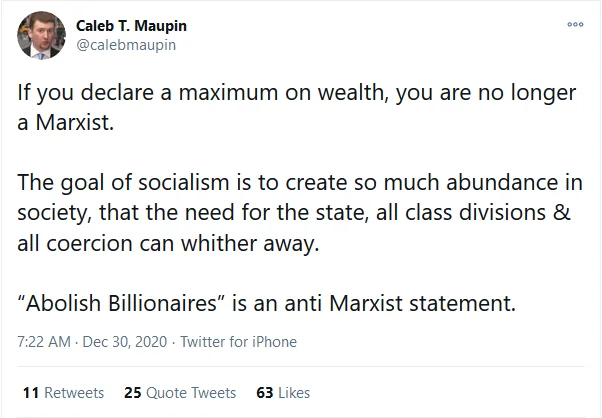Click the words "a Marxist." on the second line

[x=66, y=123]
